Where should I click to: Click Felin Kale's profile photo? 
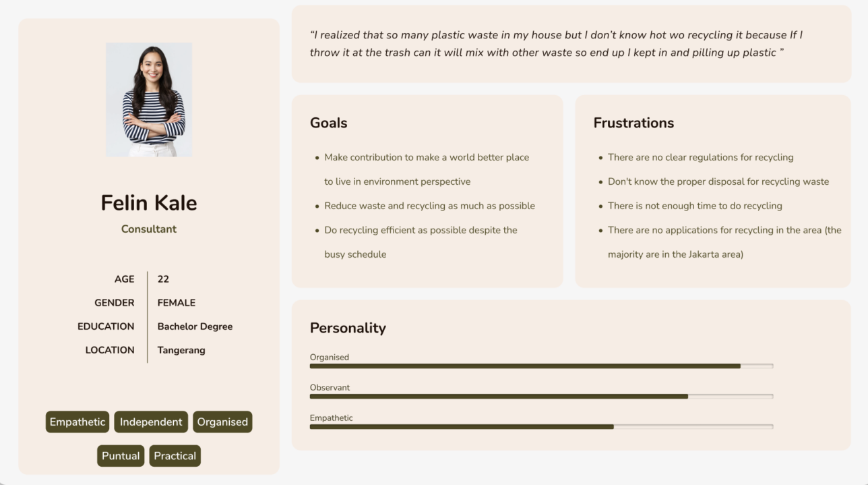149,100
